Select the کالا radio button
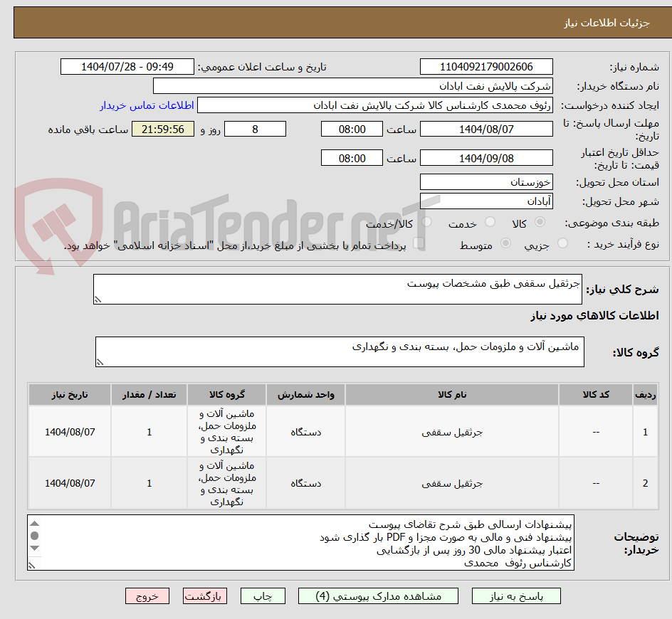The image size is (672, 619). 540,222
